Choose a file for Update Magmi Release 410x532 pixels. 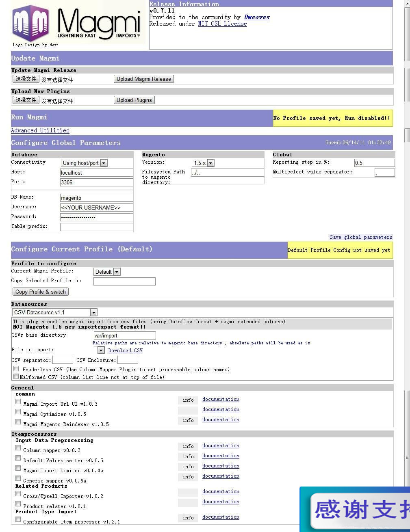point(26,79)
